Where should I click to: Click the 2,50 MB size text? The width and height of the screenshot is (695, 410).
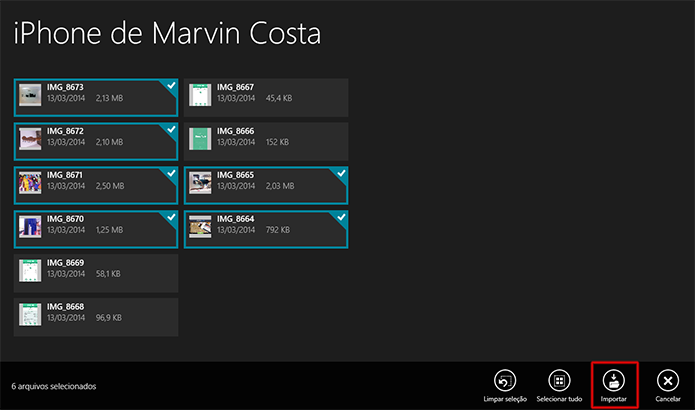click(x=110, y=186)
